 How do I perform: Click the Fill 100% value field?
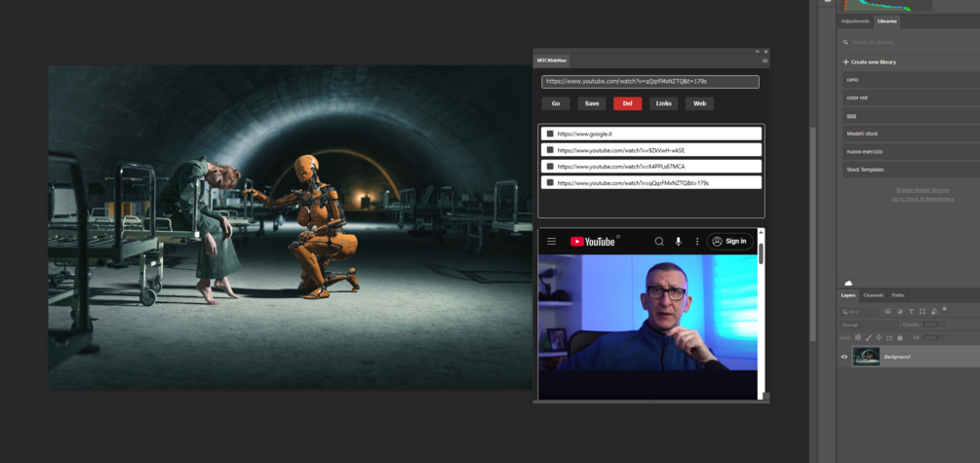(x=930, y=338)
